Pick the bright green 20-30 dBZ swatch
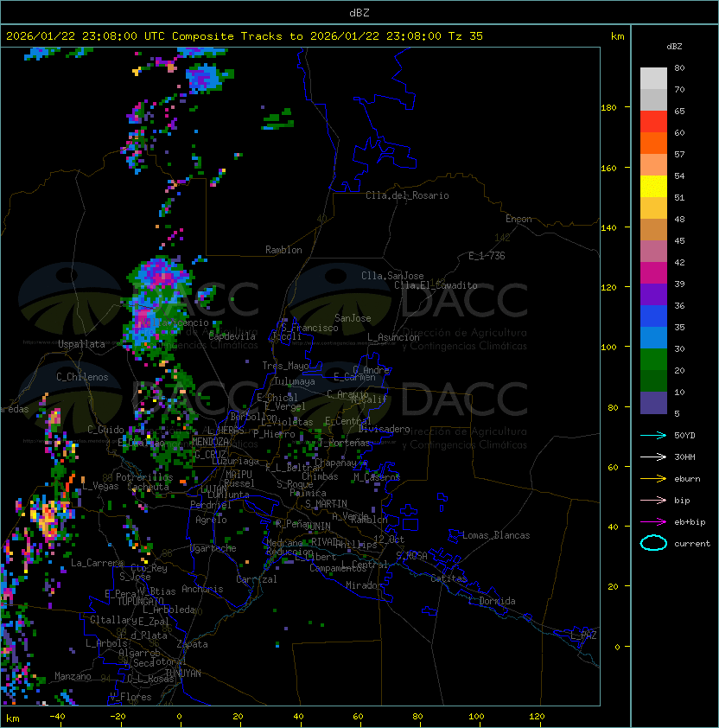 point(653,360)
